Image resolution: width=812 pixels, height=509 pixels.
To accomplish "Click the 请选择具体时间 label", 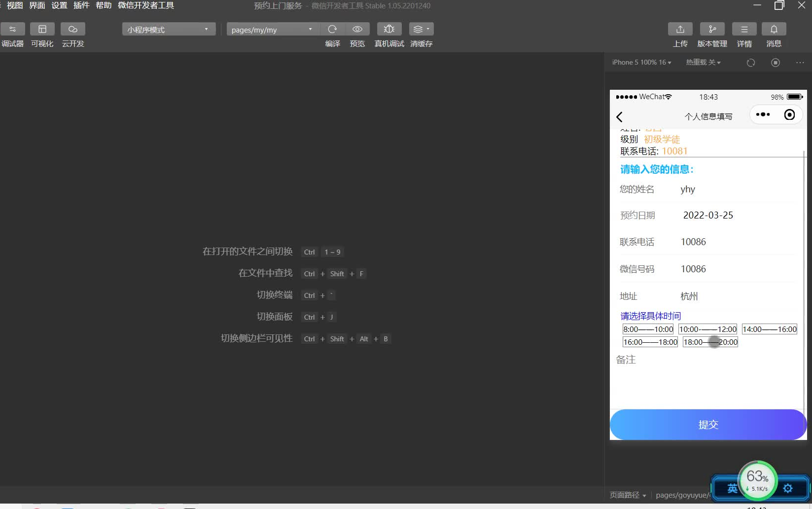I will 650,316.
